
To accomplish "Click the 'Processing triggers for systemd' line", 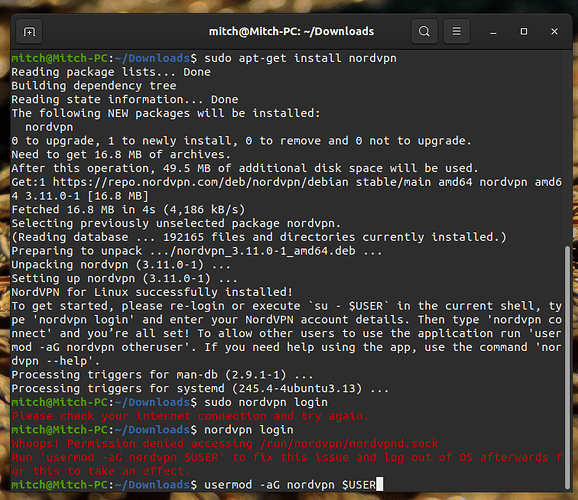I will [200, 389].
